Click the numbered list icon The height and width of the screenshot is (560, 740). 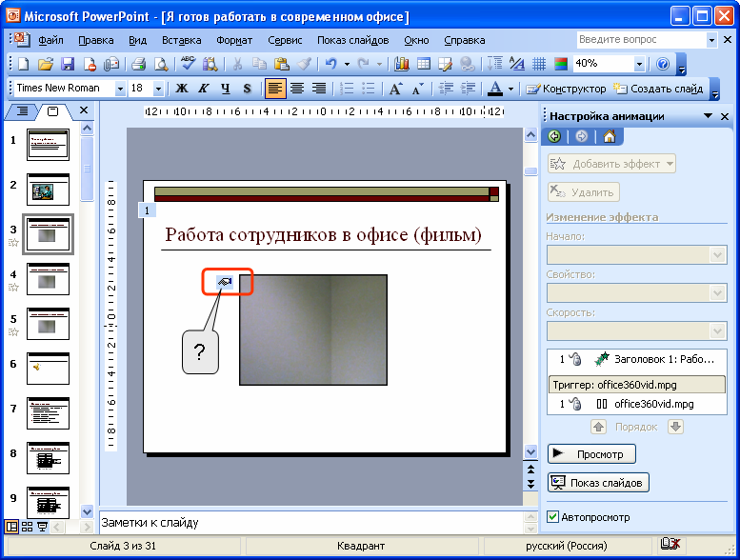pyautogui.click(x=347, y=89)
